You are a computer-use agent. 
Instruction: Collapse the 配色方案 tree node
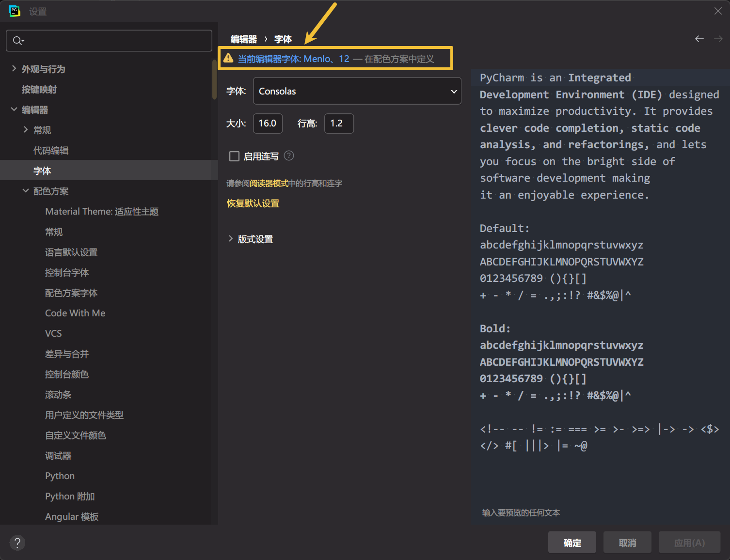pos(26,191)
